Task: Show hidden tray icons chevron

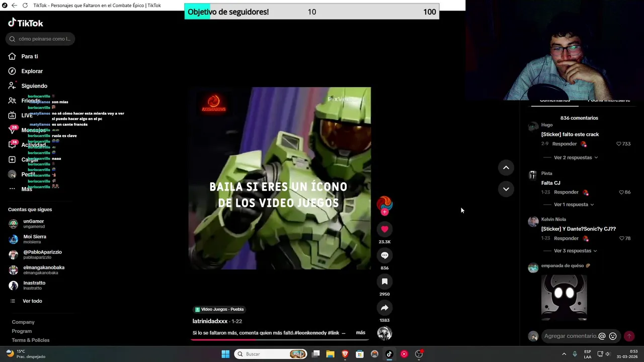Action: coord(563,354)
